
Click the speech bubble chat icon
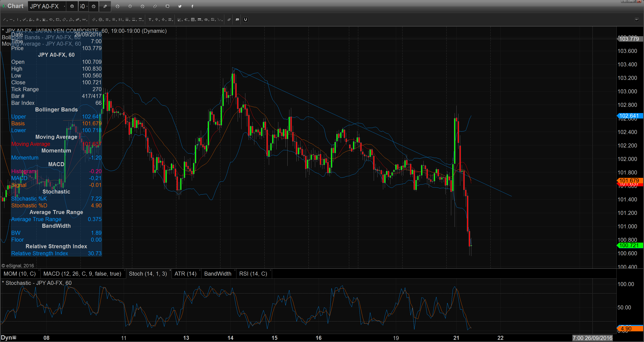(x=167, y=6)
